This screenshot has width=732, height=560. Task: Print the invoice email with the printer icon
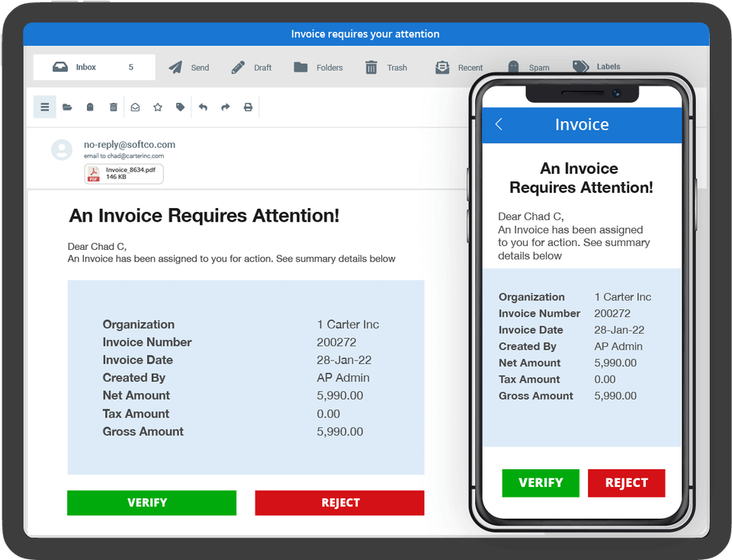click(248, 107)
